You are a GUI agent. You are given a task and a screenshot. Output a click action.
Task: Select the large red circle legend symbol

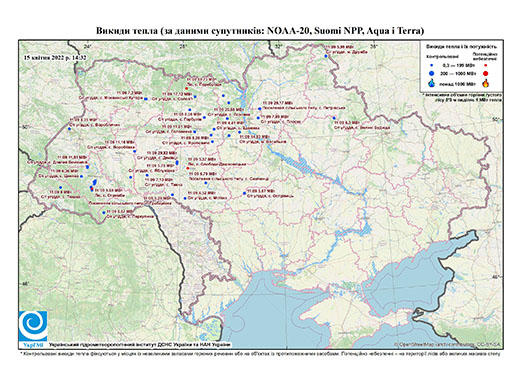[x=485, y=73]
